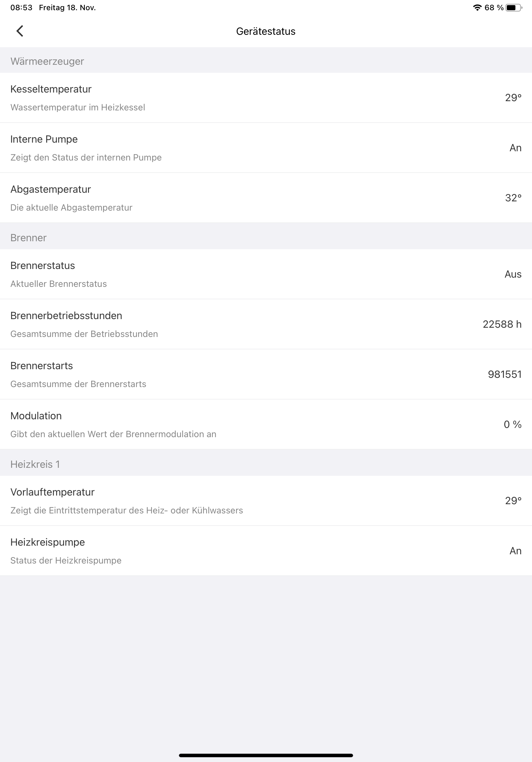
Task: Tap the Wi-Fi status icon
Action: 477,8
